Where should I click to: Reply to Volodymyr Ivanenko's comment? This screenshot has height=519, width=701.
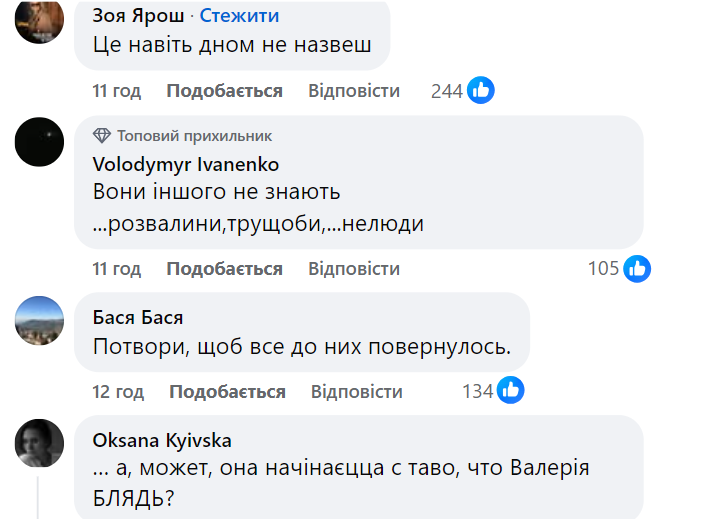point(354,269)
